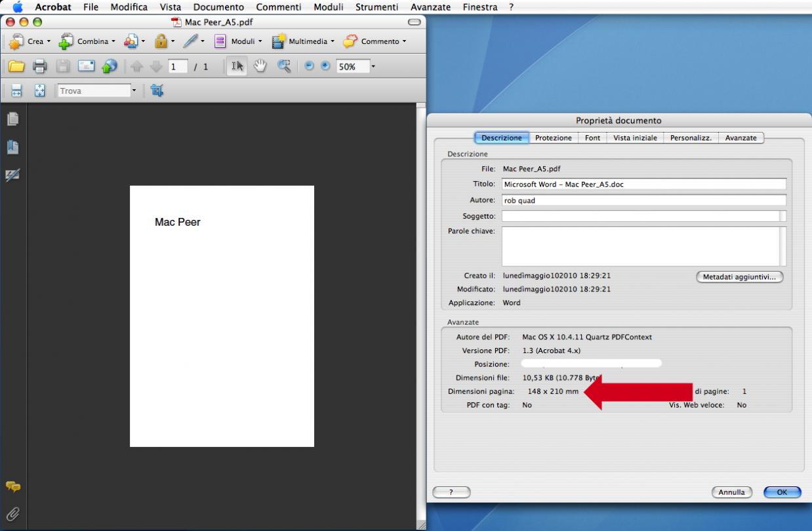Screen dimensions: 812x531
Task: Open the Vista menu
Action: (x=171, y=7)
